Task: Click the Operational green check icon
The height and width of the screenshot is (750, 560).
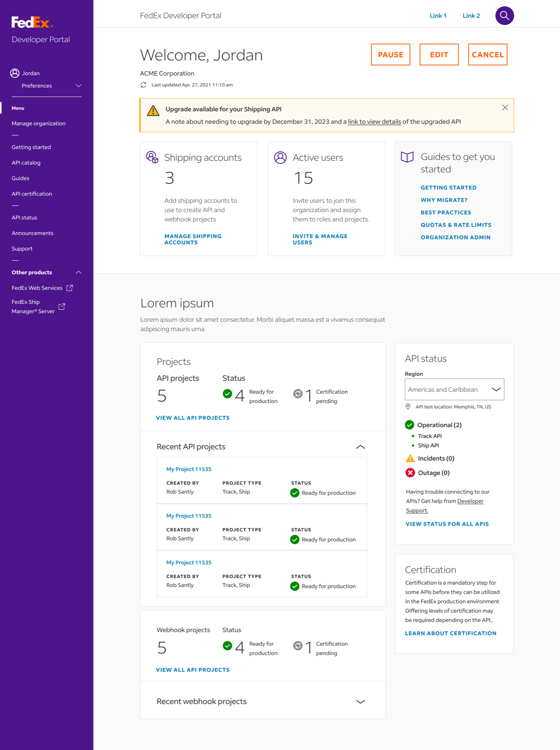Action: point(410,425)
